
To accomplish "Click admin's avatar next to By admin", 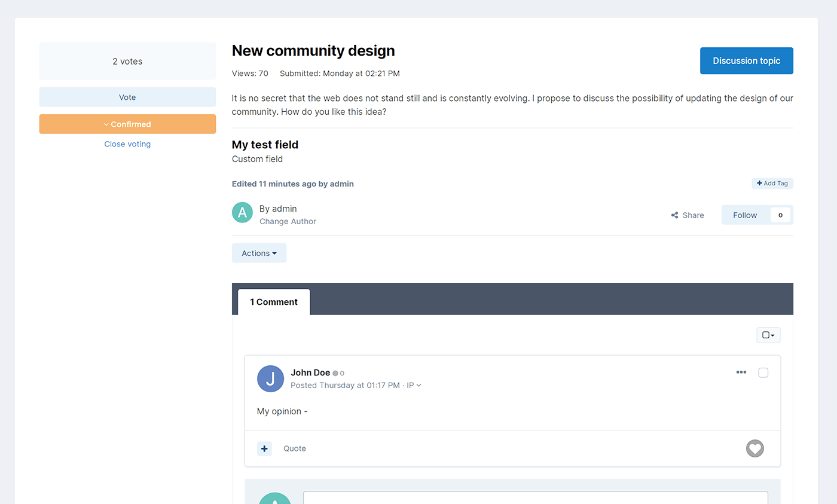I will point(242,212).
